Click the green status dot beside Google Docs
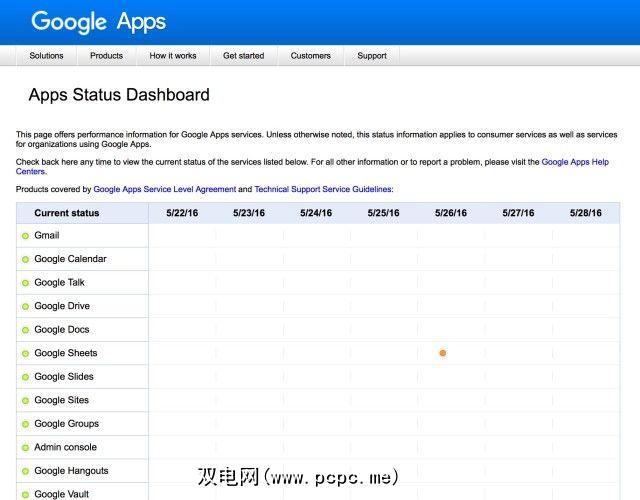This screenshot has width=640, height=500. click(26, 330)
